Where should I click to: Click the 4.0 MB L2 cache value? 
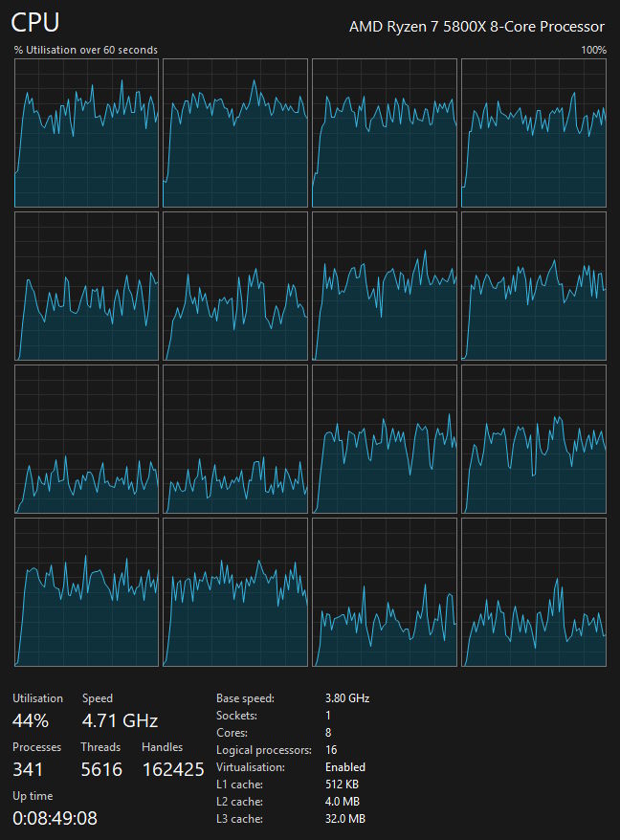[x=343, y=802]
